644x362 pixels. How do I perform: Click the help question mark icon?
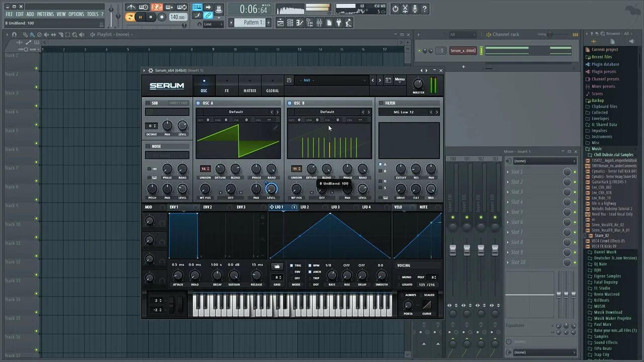tap(425, 9)
